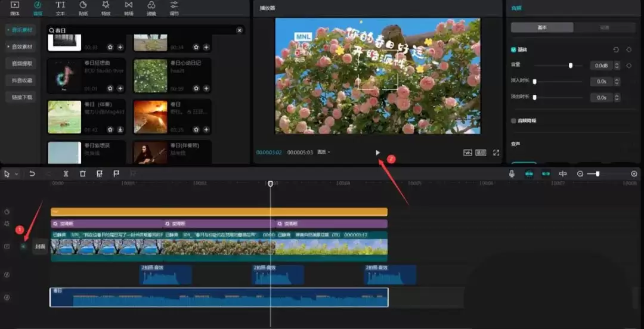This screenshot has width=644, height=329.
Task: Favorite the 春日狂想曲 track with the star icon
Action: [110, 88]
